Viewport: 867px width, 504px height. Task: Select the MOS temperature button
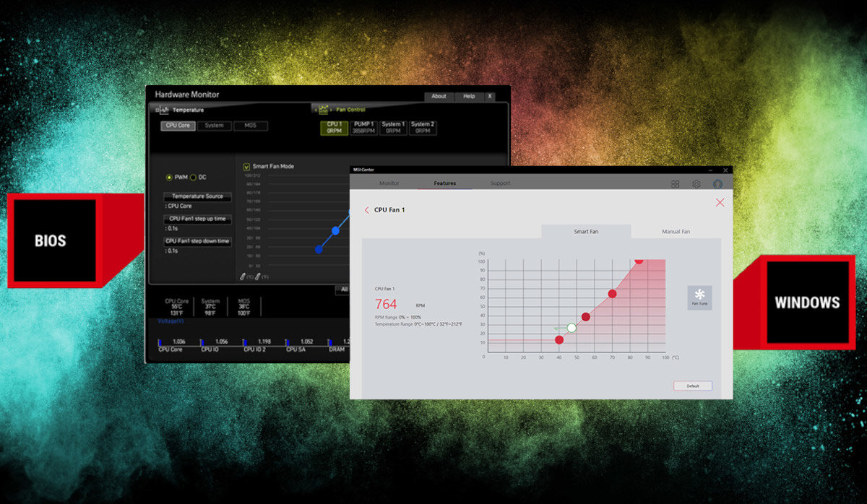coord(250,126)
